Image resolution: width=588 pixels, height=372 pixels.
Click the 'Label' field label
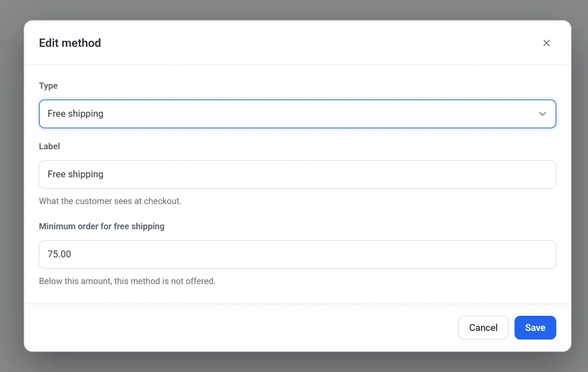49,146
